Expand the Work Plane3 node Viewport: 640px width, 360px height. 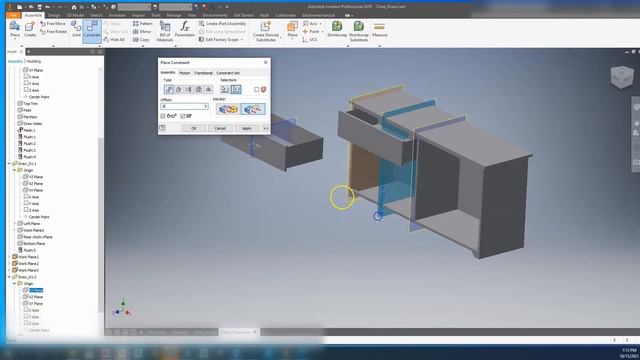tap(9, 270)
